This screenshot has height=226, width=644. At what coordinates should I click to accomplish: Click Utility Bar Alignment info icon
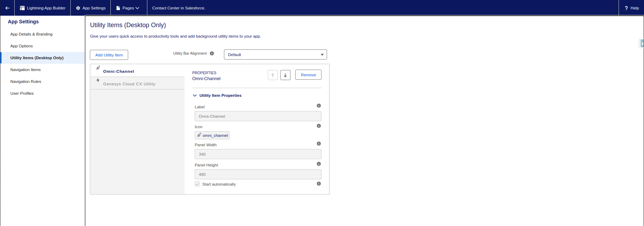pyautogui.click(x=212, y=54)
